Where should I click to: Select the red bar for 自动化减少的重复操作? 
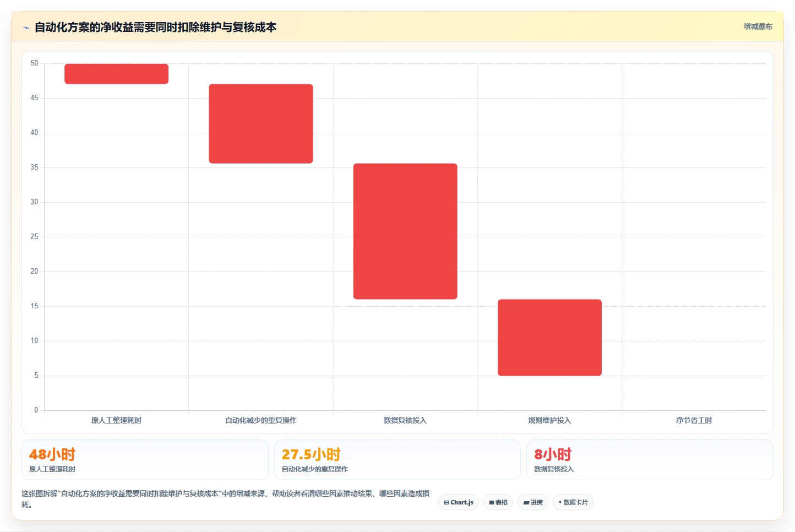pyautogui.click(x=261, y=124)
